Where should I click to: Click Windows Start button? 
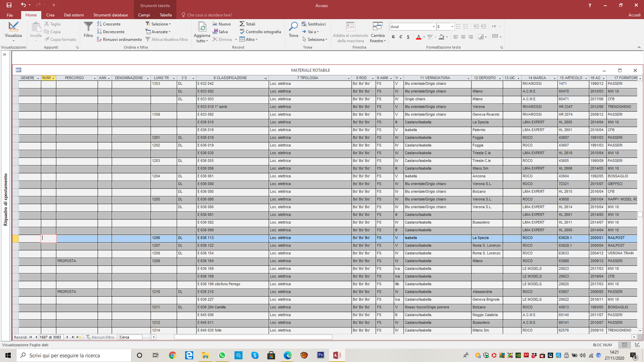(x=8, y=355)
